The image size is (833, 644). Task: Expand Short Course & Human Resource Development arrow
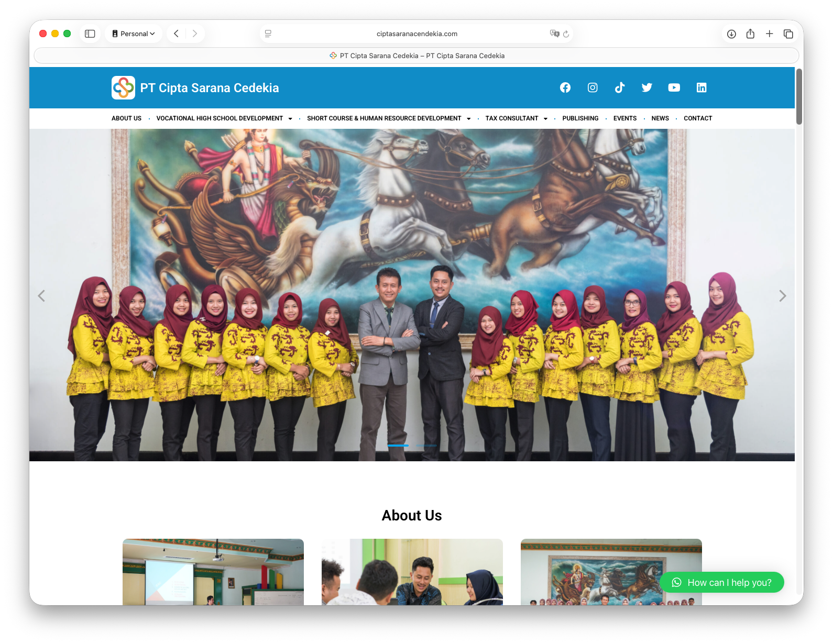468,119
